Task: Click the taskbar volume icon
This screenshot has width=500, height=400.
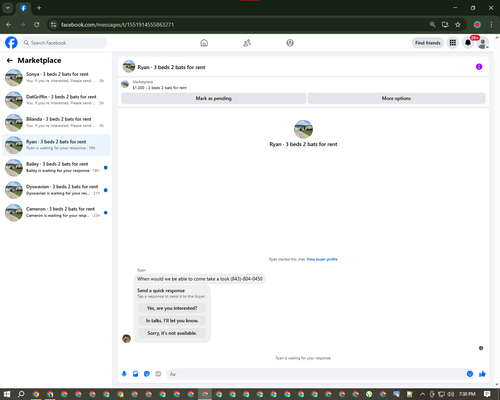Action: click(450, 394)
